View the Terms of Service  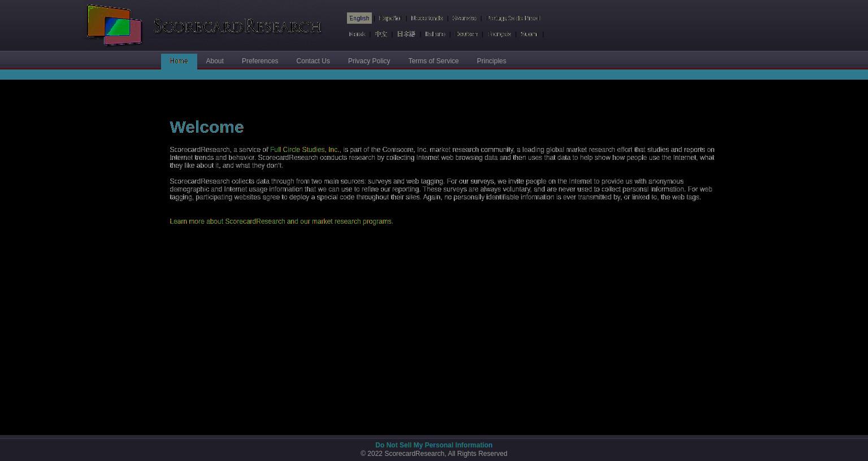(433, 61)
